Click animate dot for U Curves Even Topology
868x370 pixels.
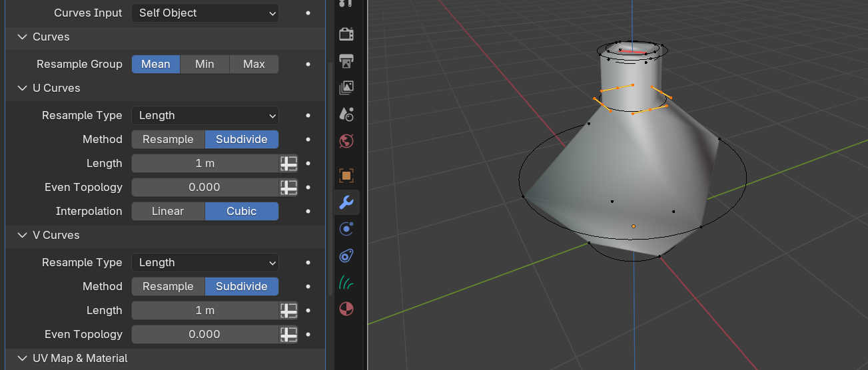[x=308, y=187]
